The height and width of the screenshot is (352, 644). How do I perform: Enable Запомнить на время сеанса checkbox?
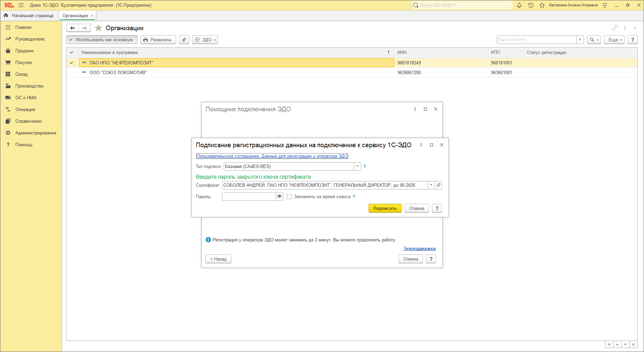[289, 197]
